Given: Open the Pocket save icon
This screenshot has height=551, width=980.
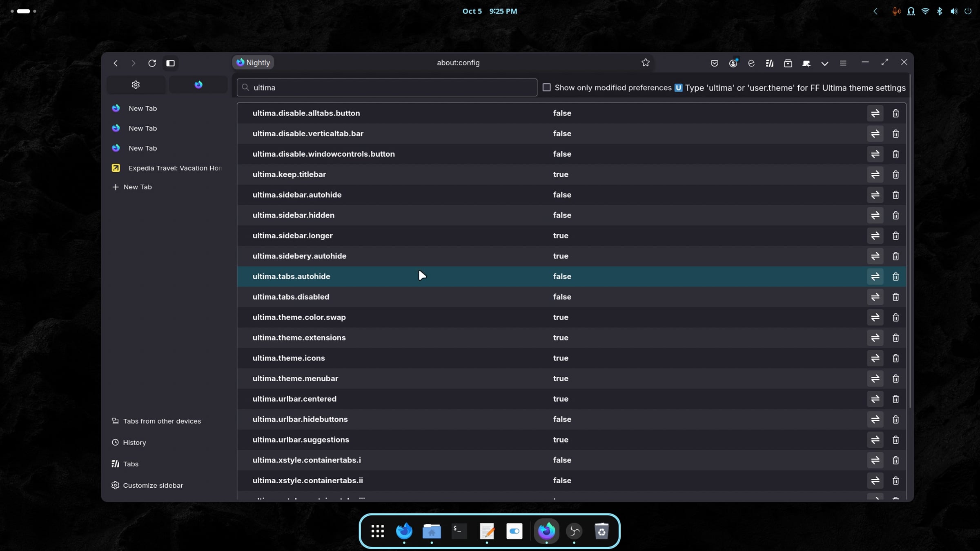Looking at the screenshot, I should 714,63.
